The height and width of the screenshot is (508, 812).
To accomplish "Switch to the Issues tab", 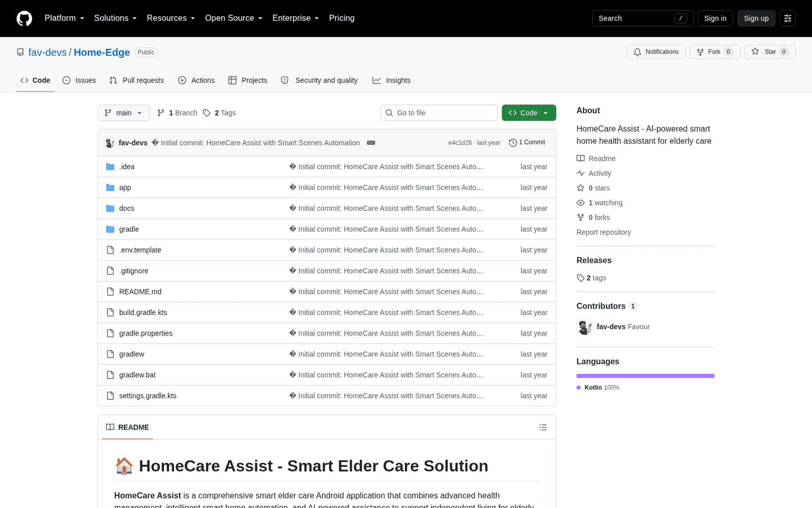I will [79, 80].
